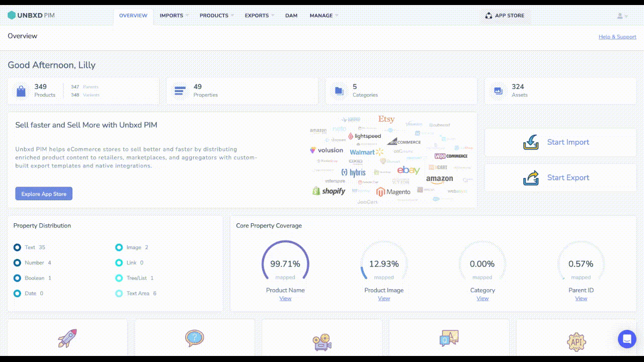Click the 349 Products count

coord(40,86)
